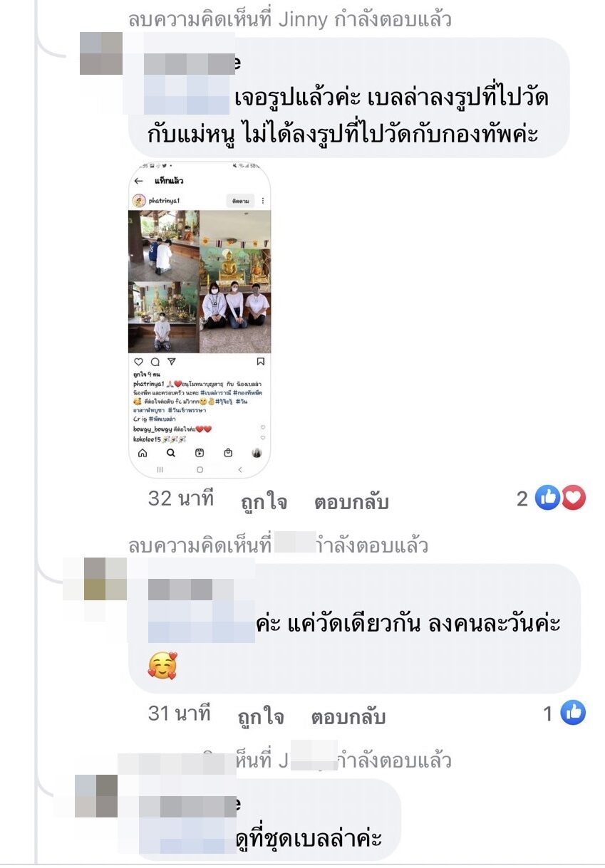Open the 31 นาที timestamp link
The width and height of the screenshot is (605, 868).
[180, 712]
